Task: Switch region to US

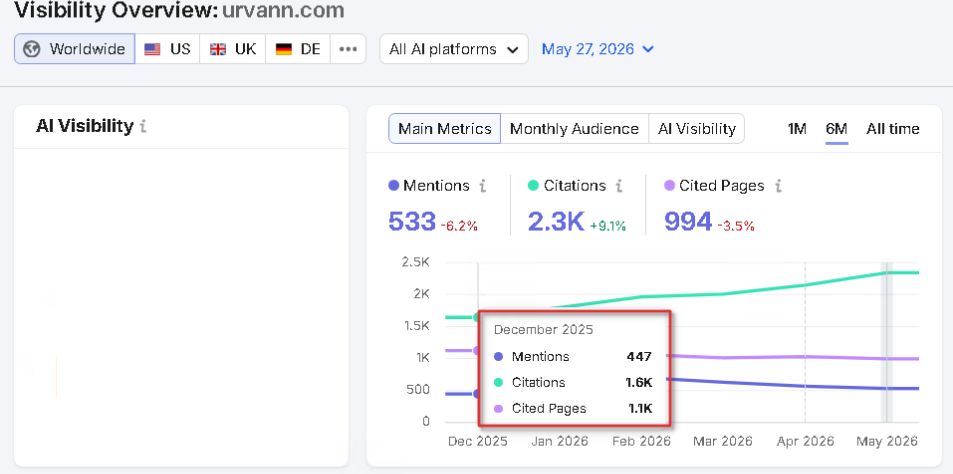Action: tap(167, 49)
